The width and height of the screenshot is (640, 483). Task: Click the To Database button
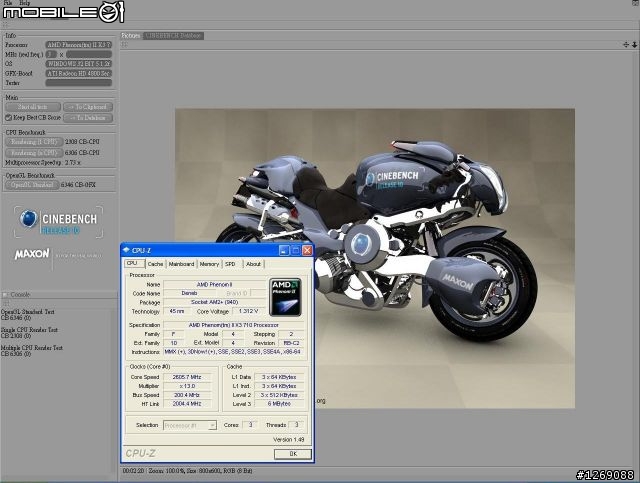point(88,118)
